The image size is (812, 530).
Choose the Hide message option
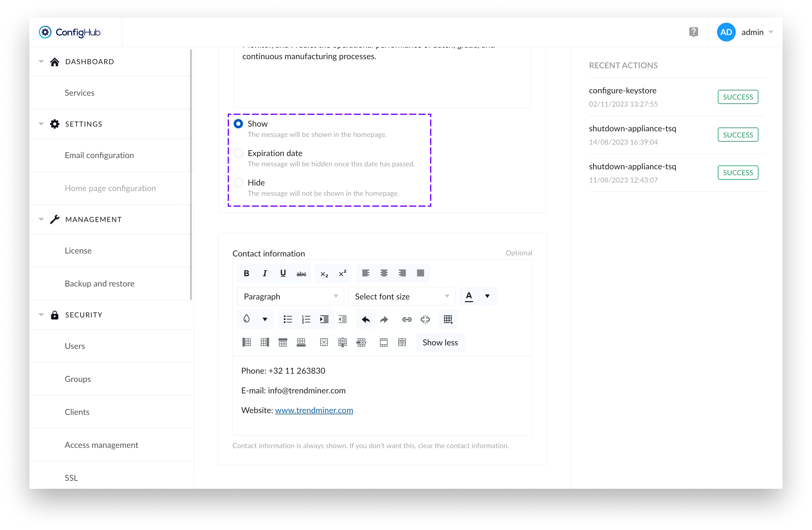[x=238, y=183]
